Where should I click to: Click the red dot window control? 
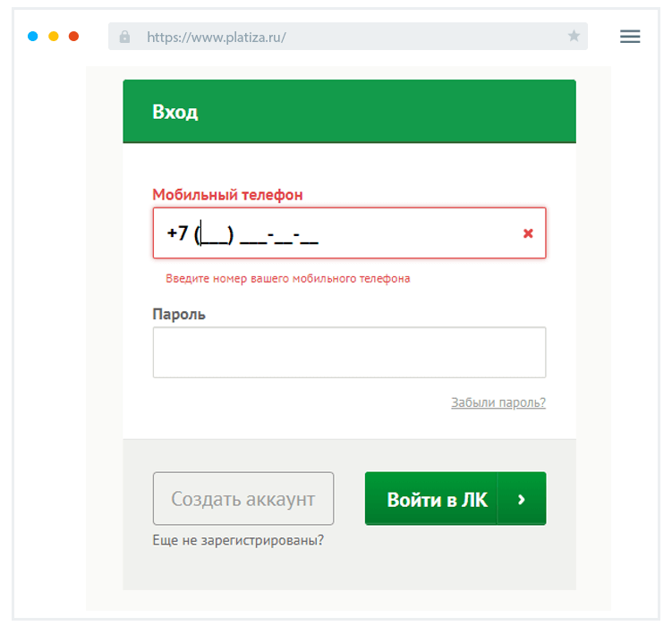74,37
